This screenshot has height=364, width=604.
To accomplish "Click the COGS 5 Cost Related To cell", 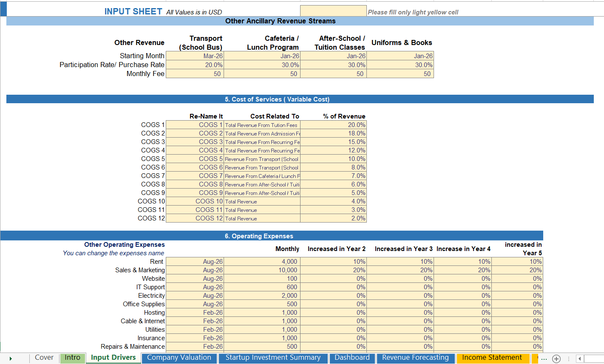I will pyautogui.click(x=261, y=158).
